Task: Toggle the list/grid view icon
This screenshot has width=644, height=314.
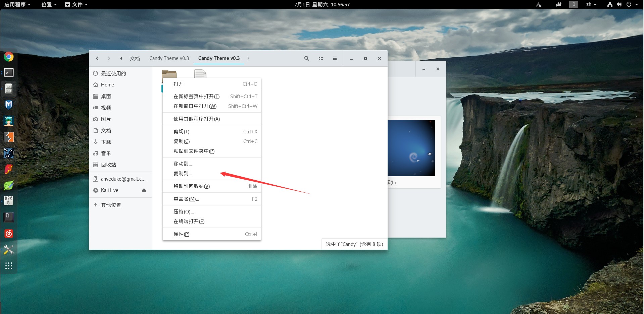Action: (320, 58)
